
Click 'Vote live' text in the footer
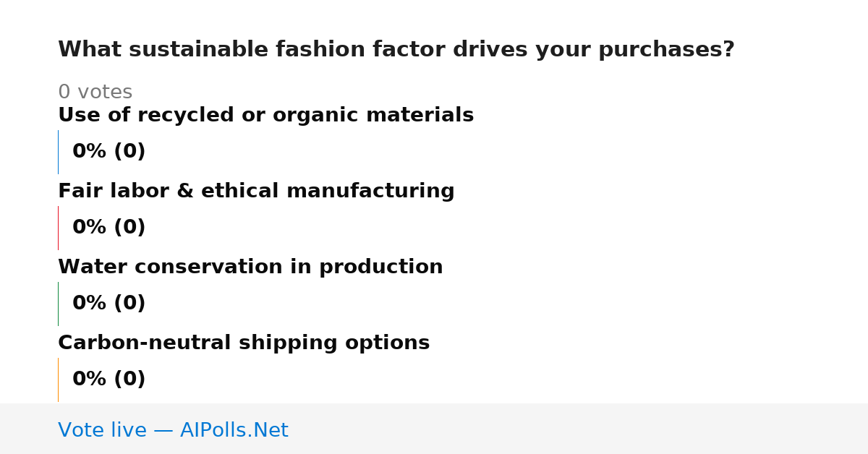coord(102,430)
